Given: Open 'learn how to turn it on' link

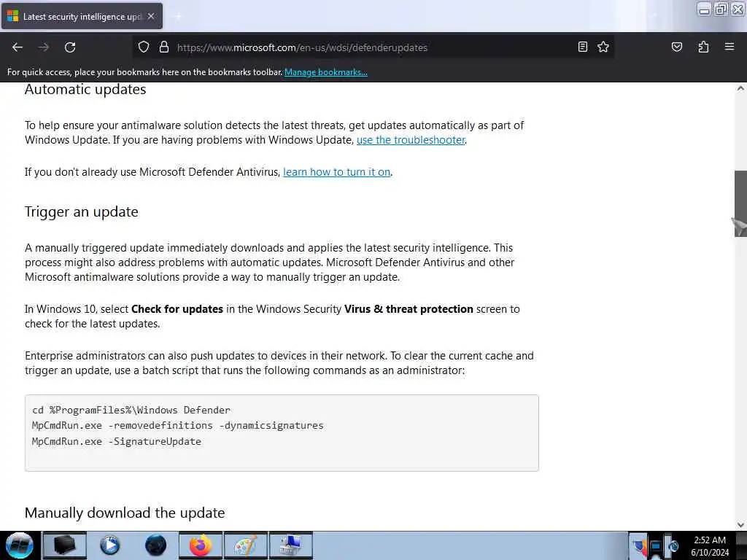Looking at the screenshot, I should tap(336, 172).
